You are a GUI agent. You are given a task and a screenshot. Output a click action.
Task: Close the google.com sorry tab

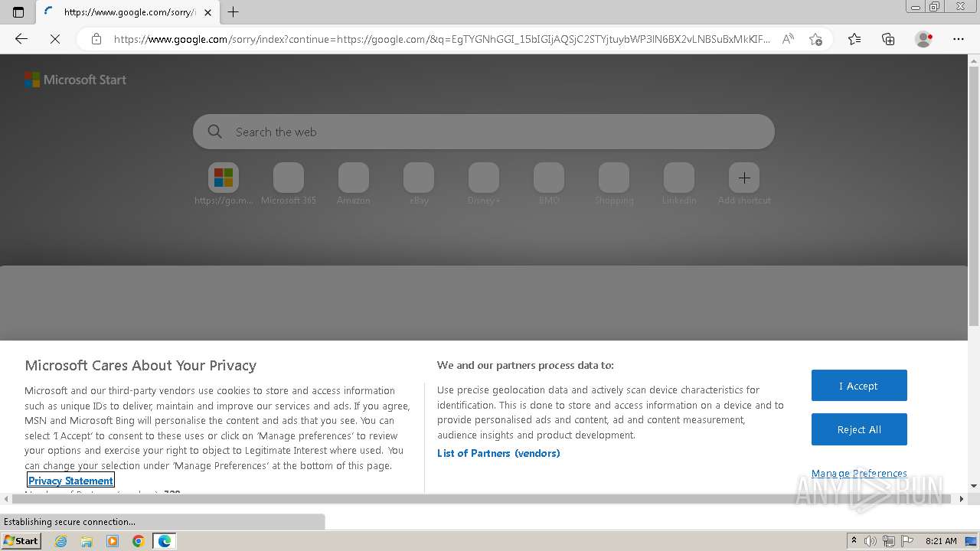(207, 12)
